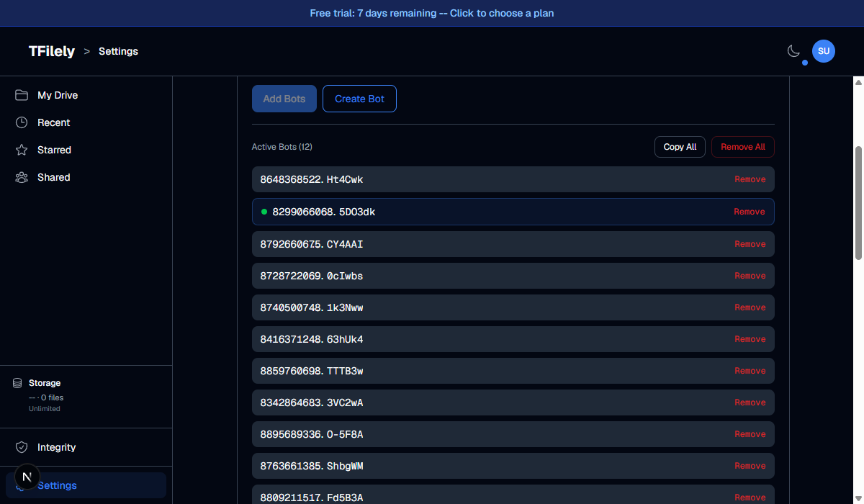Remove bot 8740500748.1k3Nww

point(750,307)
